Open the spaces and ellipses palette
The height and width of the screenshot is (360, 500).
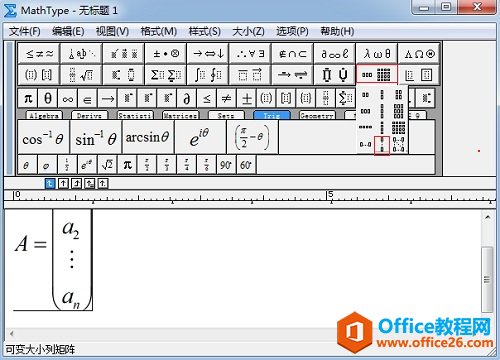click(81, 53)
